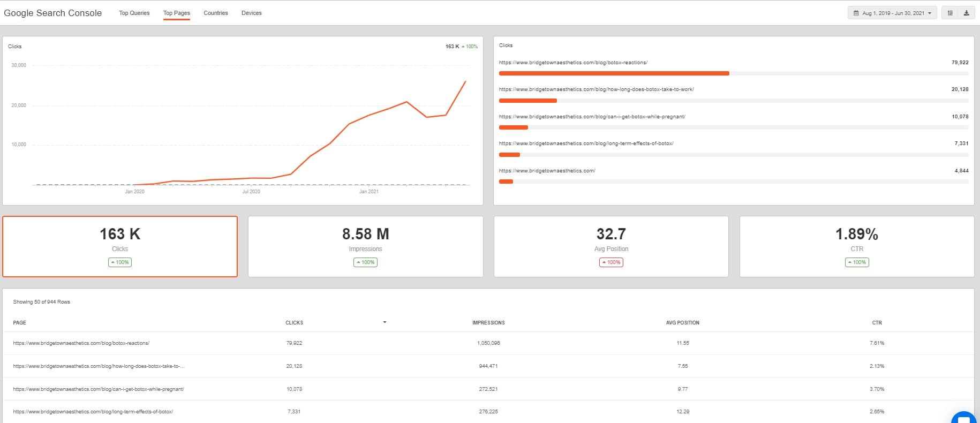The width and height of the screenshot is (980, 423).
Task: Click the botox-reactions page in table
Action: tap(81, 343)
